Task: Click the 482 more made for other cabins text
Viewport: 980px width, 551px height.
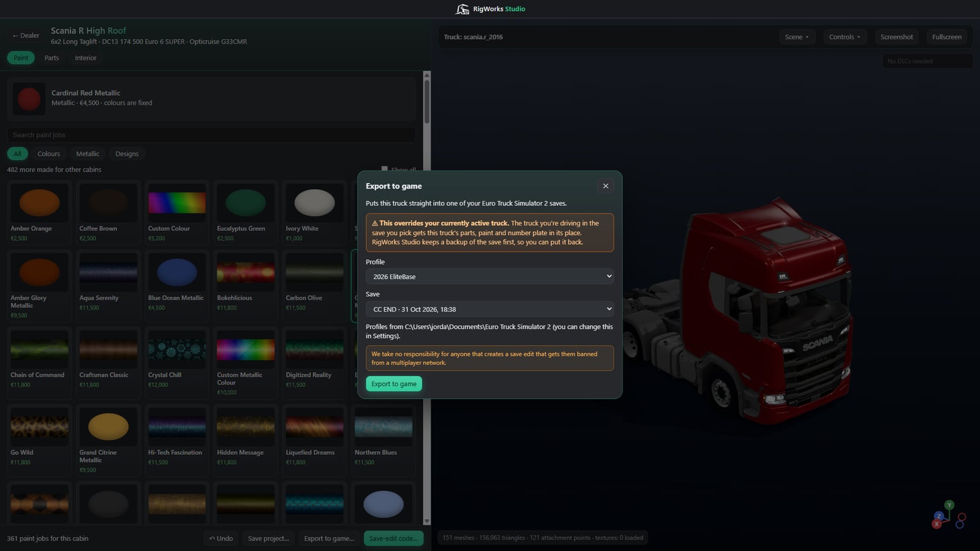Action: (55, 170)
